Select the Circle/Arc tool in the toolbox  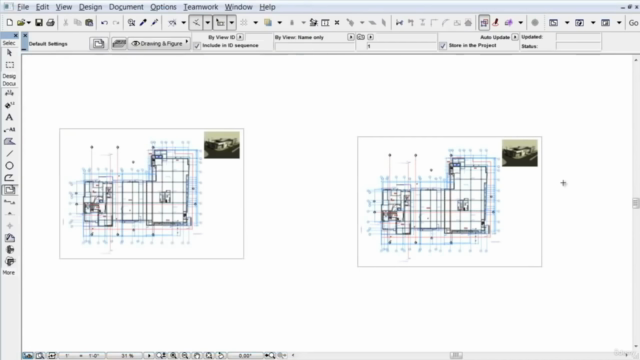click(9, 166)
